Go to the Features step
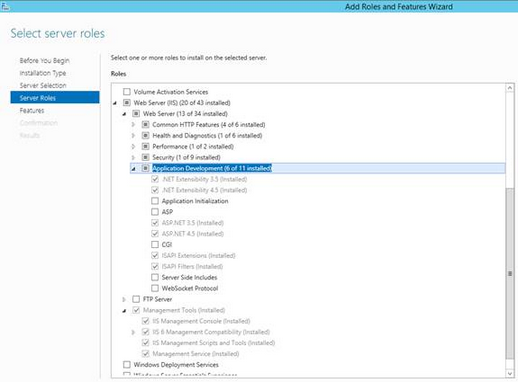 pos(32,110)
